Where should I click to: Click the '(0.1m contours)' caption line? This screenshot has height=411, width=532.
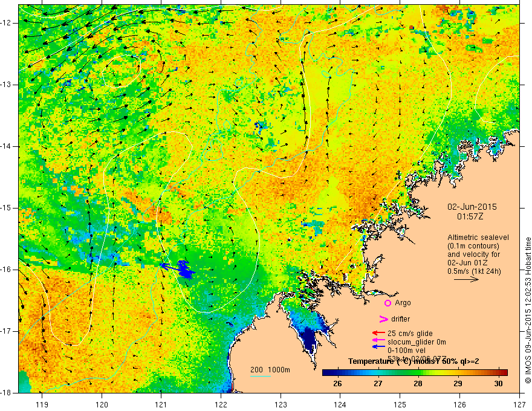[473, 246]
